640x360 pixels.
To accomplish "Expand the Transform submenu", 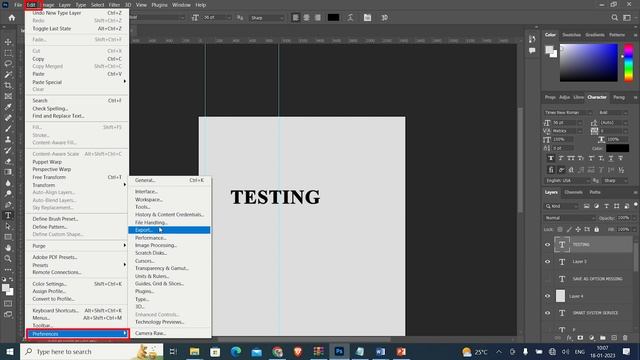I will coord(77,185).
